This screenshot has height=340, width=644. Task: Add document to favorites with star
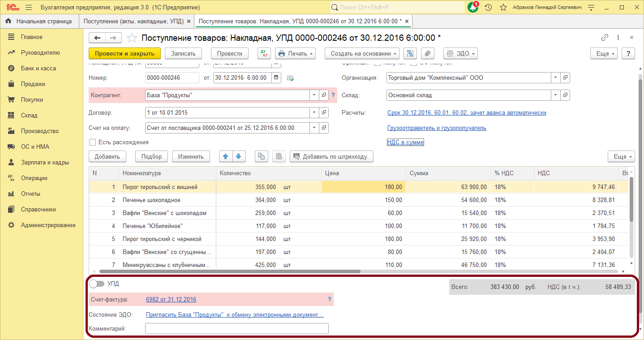tap(132, 38)
